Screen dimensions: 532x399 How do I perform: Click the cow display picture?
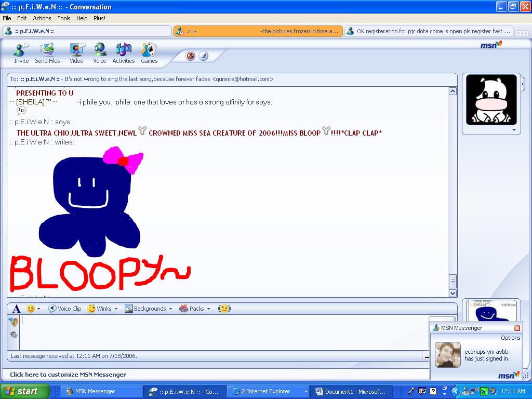pyautogui.click(x=491, y=100)
